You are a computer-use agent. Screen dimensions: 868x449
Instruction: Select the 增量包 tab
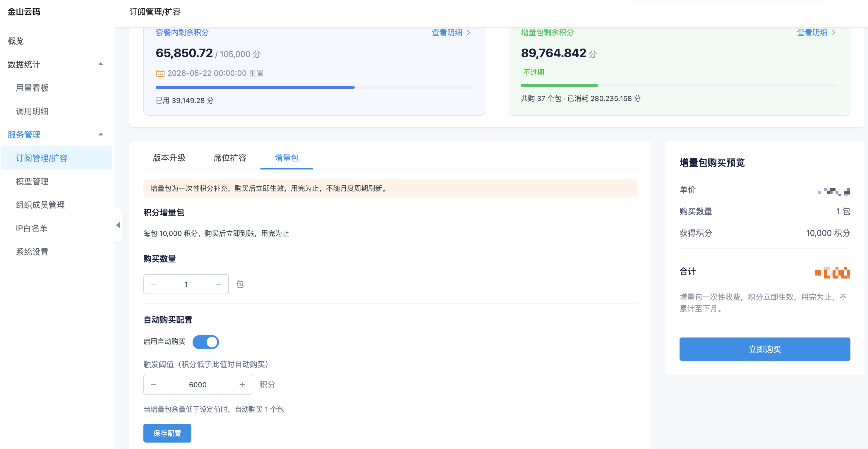[287, 157]
